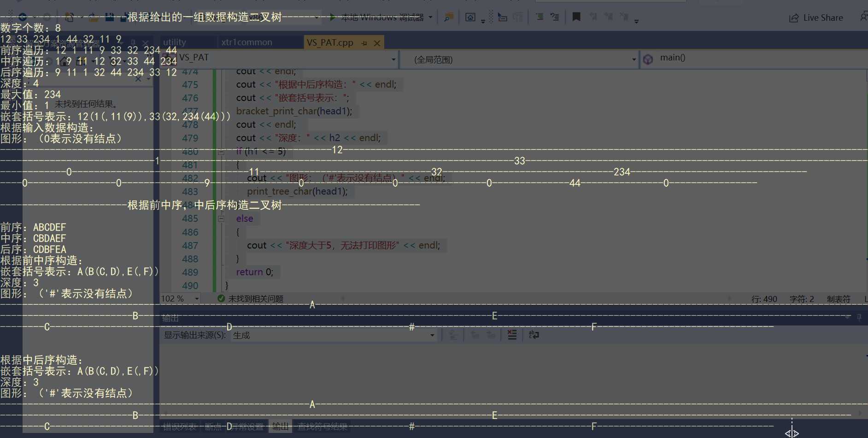This screenshot has height=438, width=868.
Task: Open the output panel window position dropdown
Action: pos(847,317)
